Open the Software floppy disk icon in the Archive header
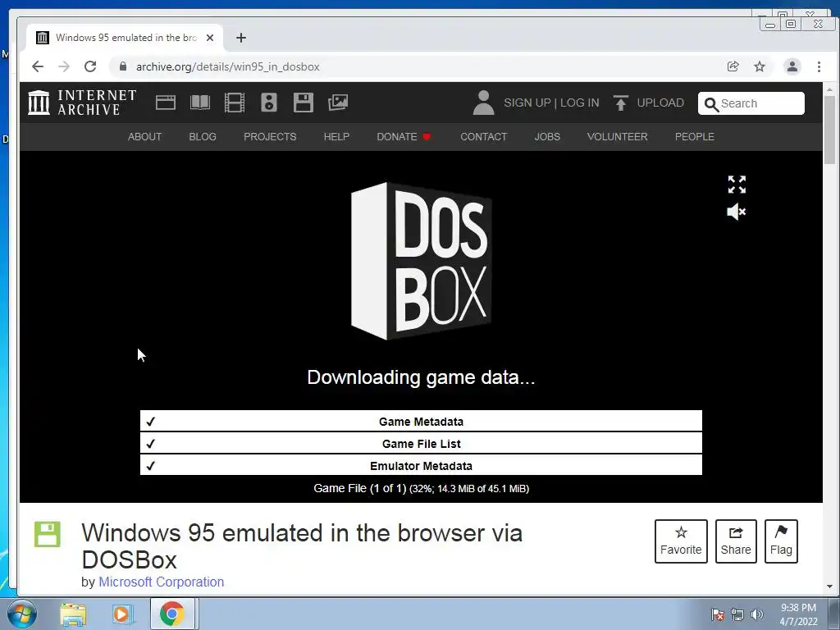The width and height of the screenshot is (840, 630). (x=304, y=103)
